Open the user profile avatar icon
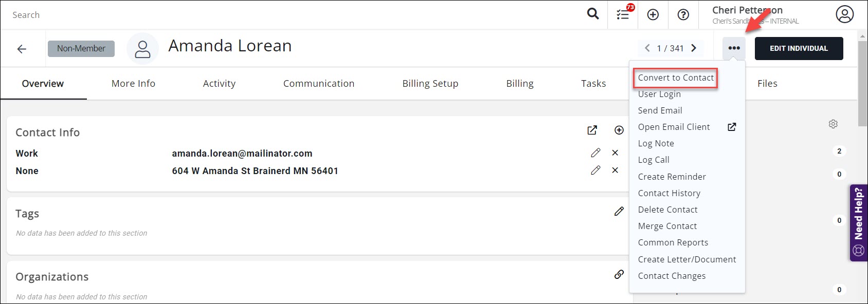 click(x=844, y=14)
